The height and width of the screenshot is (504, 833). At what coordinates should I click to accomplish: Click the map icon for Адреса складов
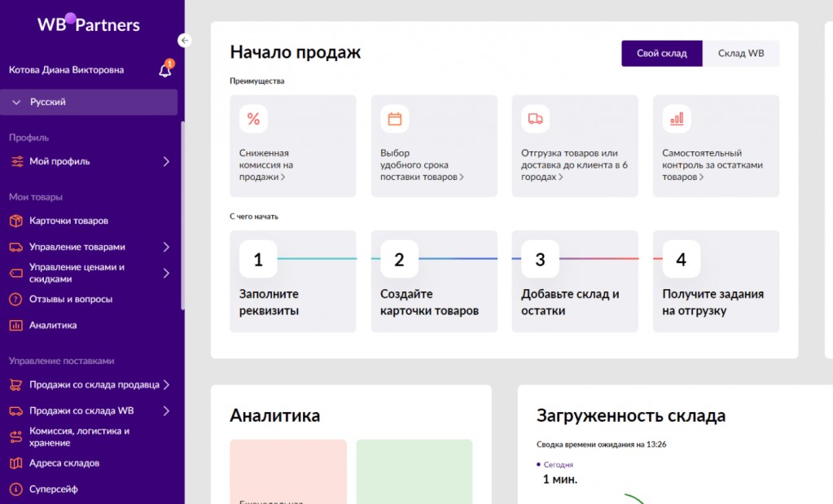click(x=16, y=463)
